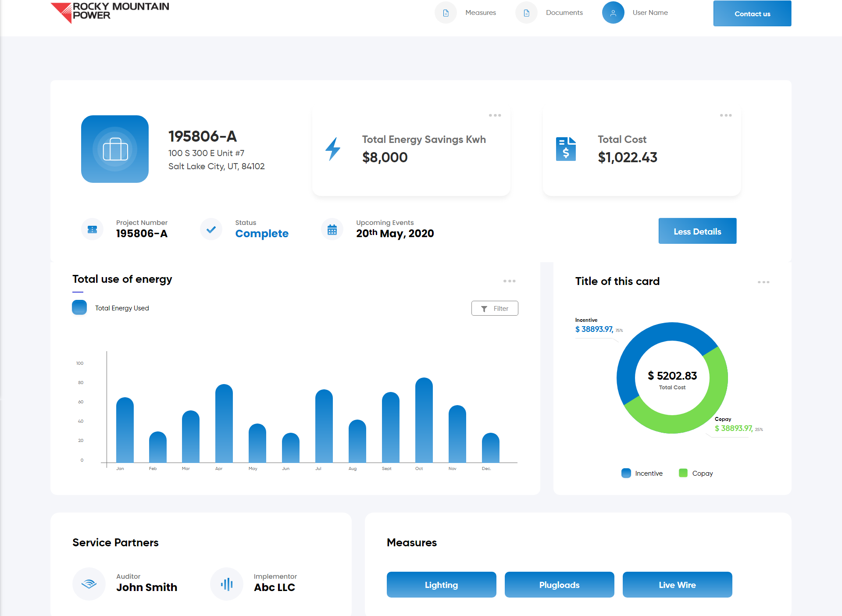Open the chart Filter button
This screenshot has width=842, height=616.
495,308
